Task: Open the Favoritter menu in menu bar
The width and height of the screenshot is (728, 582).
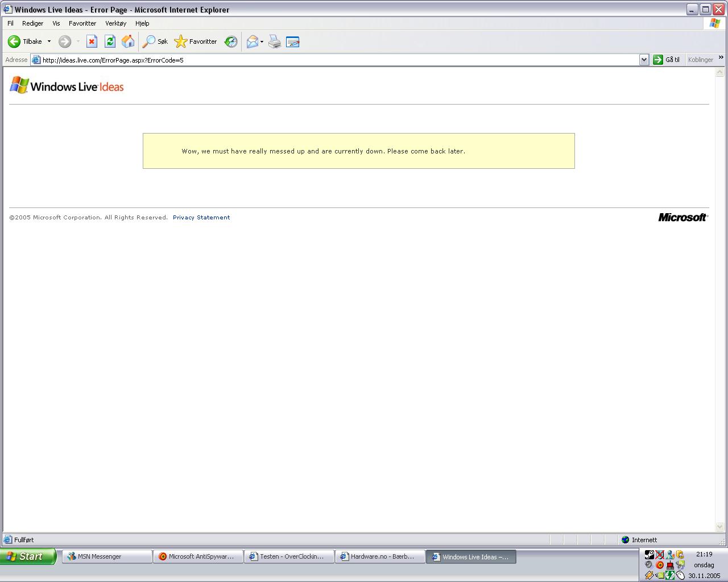Action: 82,23
